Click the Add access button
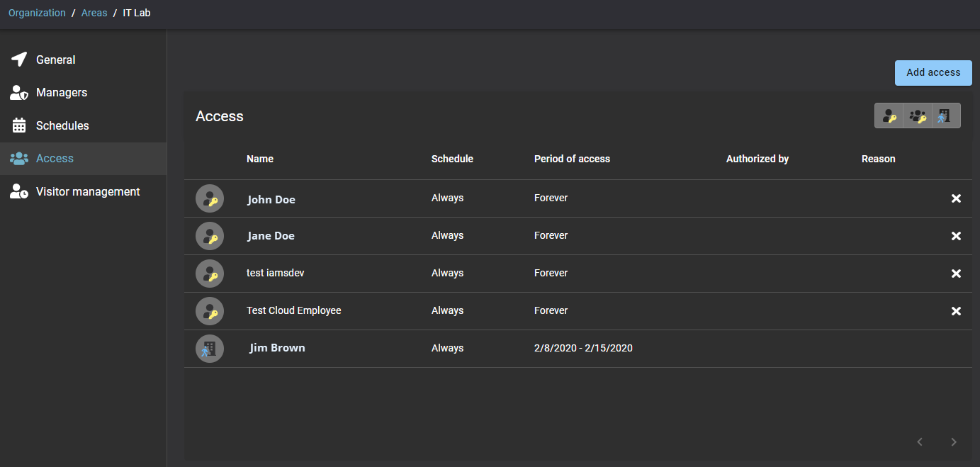The height and width of the screenshot is (467, 980). point(933,72)
